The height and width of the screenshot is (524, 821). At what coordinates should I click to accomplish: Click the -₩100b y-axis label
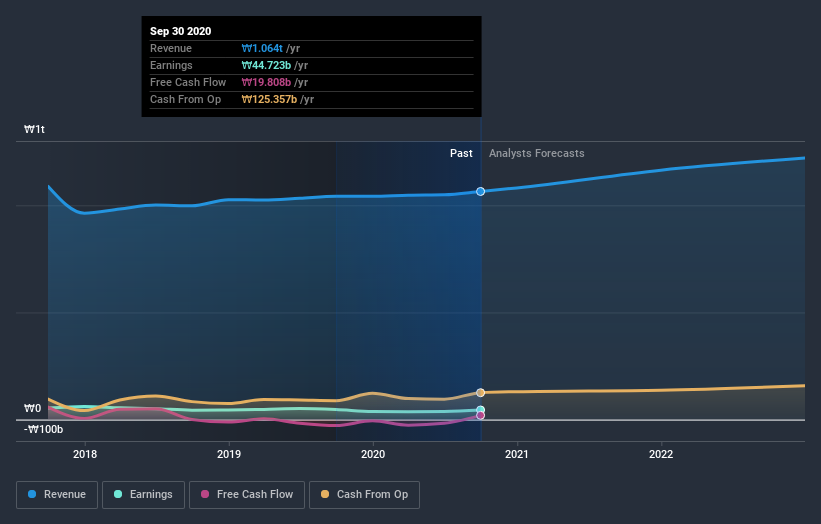[43, 429]
